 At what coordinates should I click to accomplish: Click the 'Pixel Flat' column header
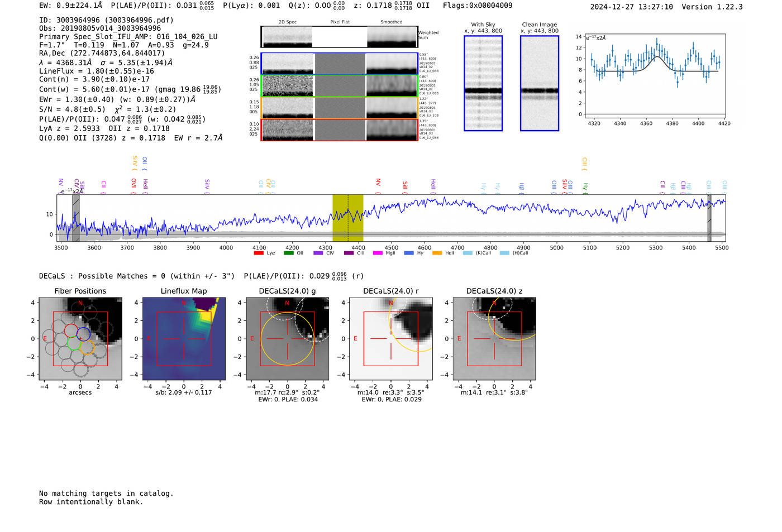[x=340, y=22]
